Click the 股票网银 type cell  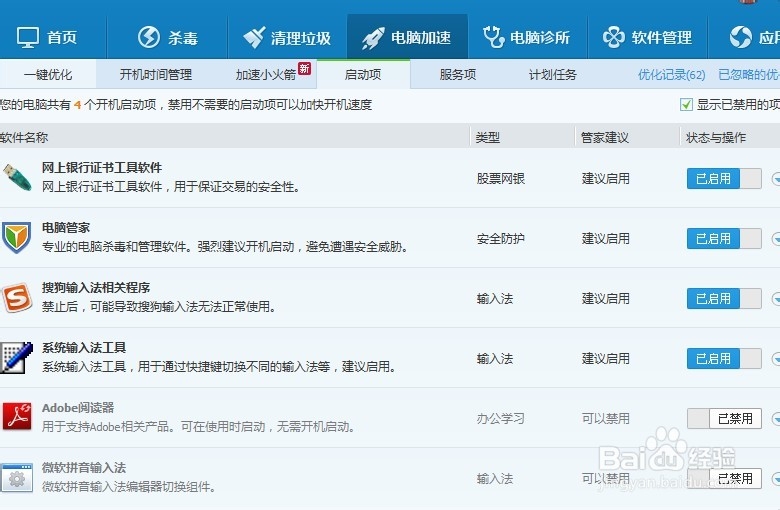[500, 179]
